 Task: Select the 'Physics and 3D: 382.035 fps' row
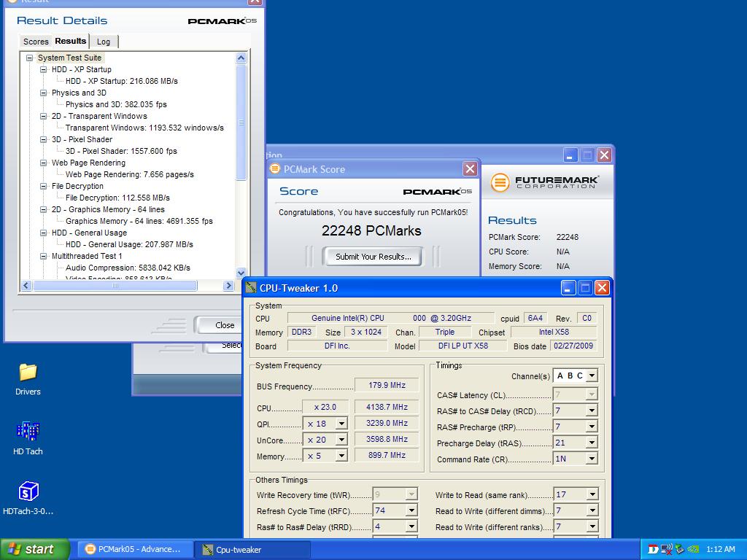point(116,104)
